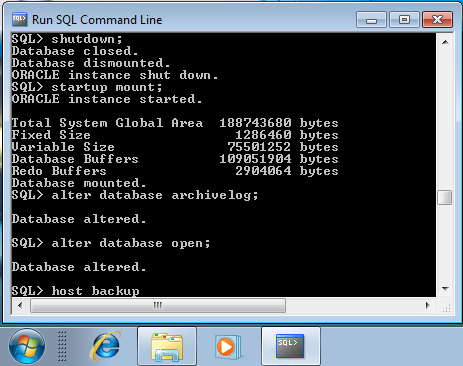
Task: Click the window resize grip corner
Action: [446, 308]
